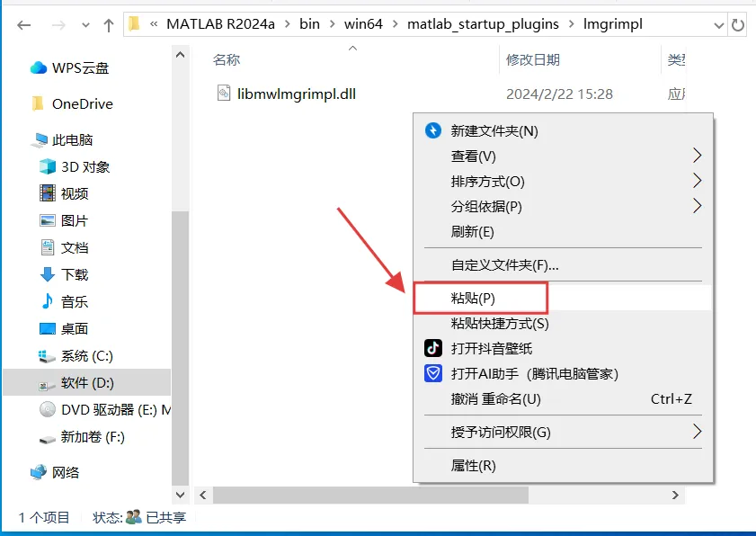Image resolution: width=756 pixels, height=536 pixels.
Task: Click the forward navigation arrow
Action: pos(58,25)
